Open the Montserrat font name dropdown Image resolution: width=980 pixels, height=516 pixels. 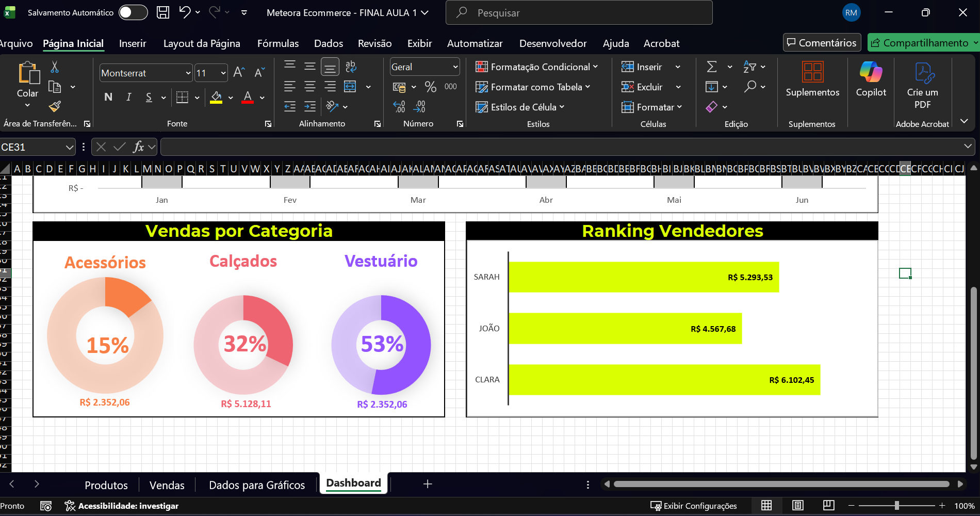[x=188, y=73]
